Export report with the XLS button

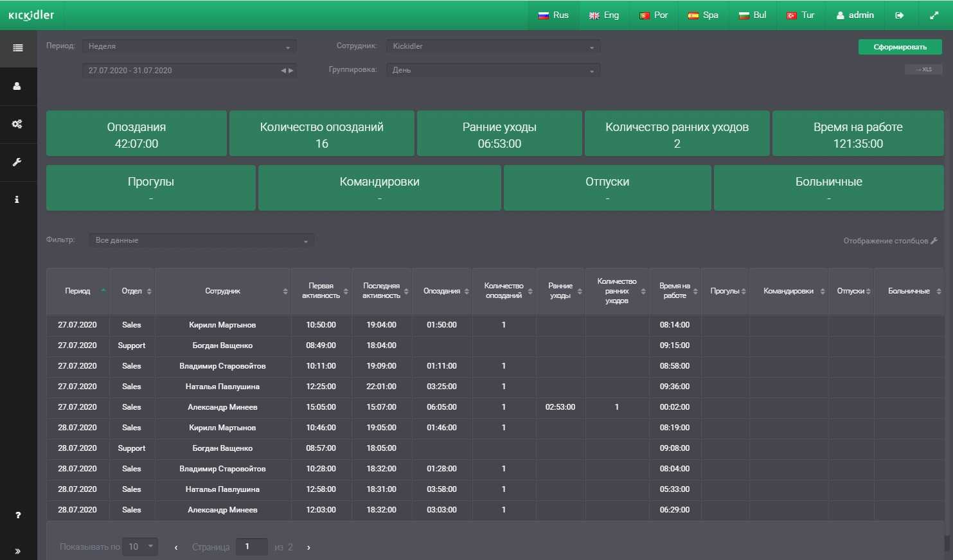[x=923, y=69]
